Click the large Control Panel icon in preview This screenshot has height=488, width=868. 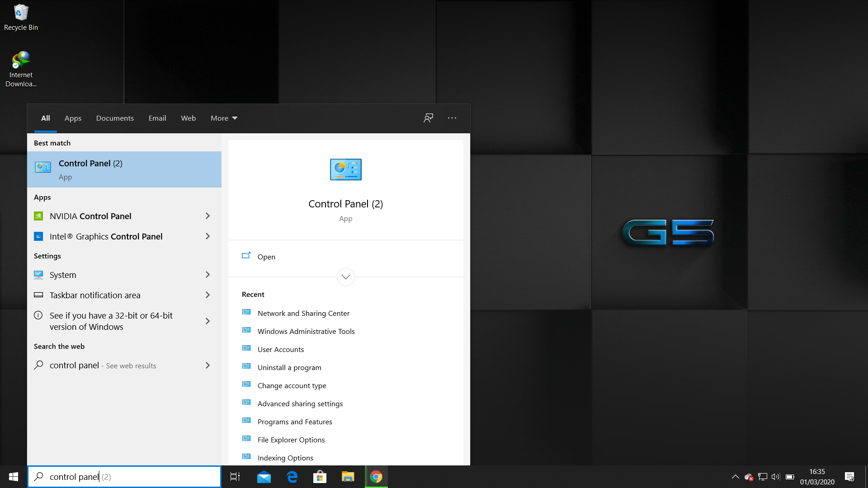click(x=346, y=169)
